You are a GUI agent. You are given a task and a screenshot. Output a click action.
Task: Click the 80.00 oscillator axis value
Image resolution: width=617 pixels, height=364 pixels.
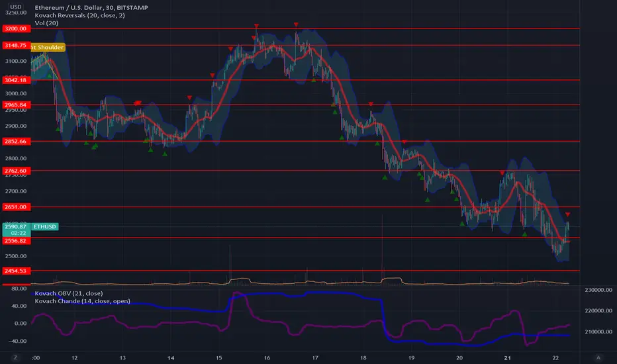pyautogui.click(x=19, y=289)
